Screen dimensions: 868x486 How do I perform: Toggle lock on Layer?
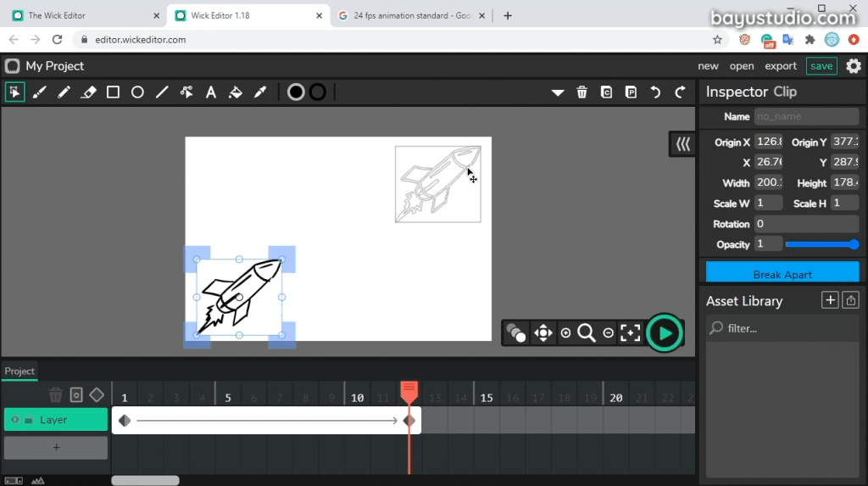[x=29, y=420]
